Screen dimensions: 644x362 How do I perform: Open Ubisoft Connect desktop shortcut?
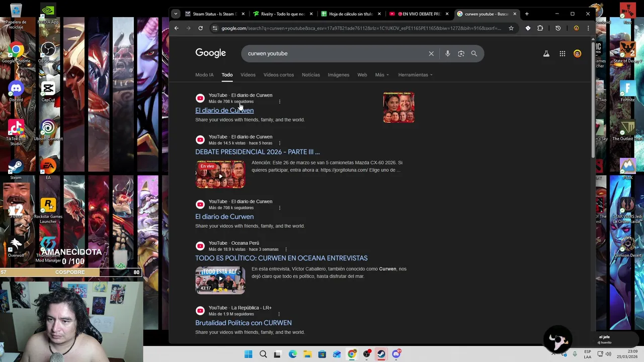[48, 131]
